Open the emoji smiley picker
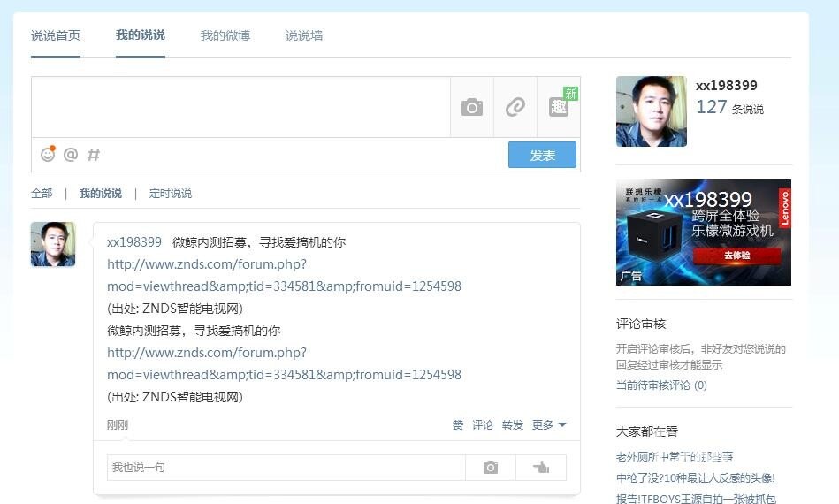This screenshot has width=839, height=504. (48, 154)
